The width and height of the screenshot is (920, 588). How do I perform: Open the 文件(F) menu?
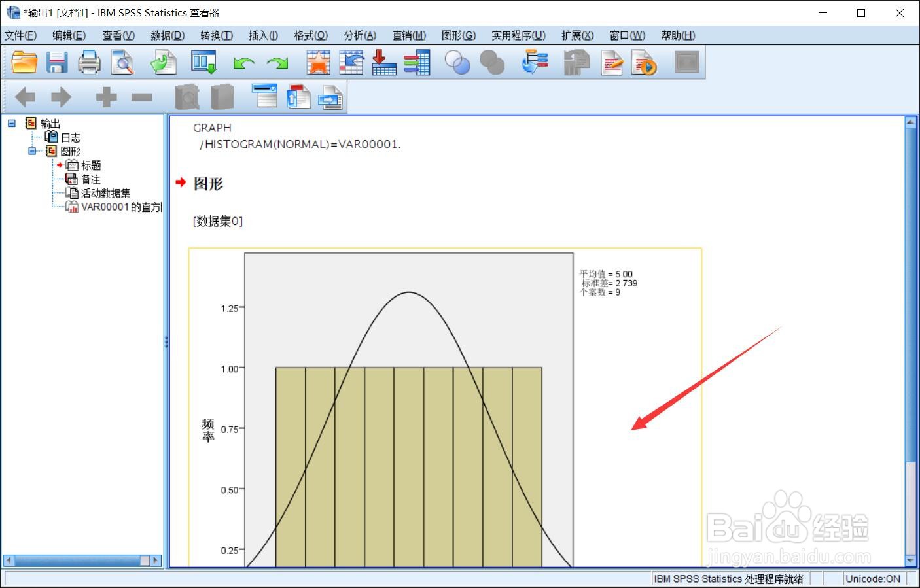[x=20, y=35]
